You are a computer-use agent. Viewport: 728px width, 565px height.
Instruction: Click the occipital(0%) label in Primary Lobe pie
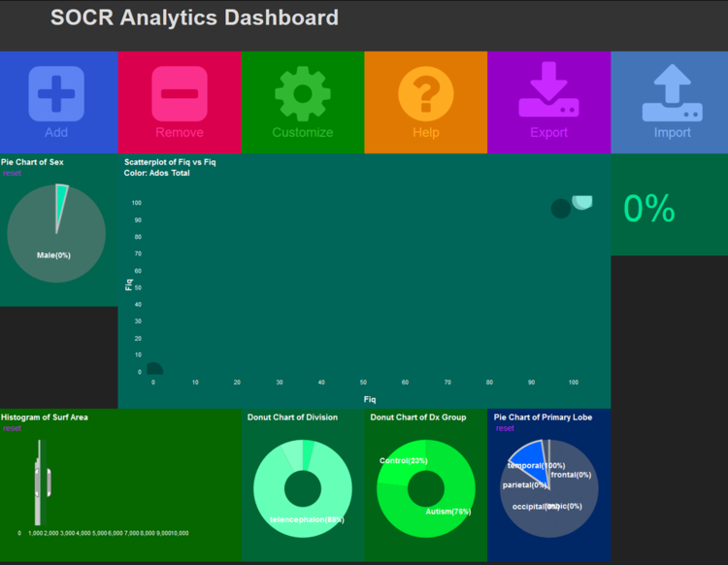535,506
